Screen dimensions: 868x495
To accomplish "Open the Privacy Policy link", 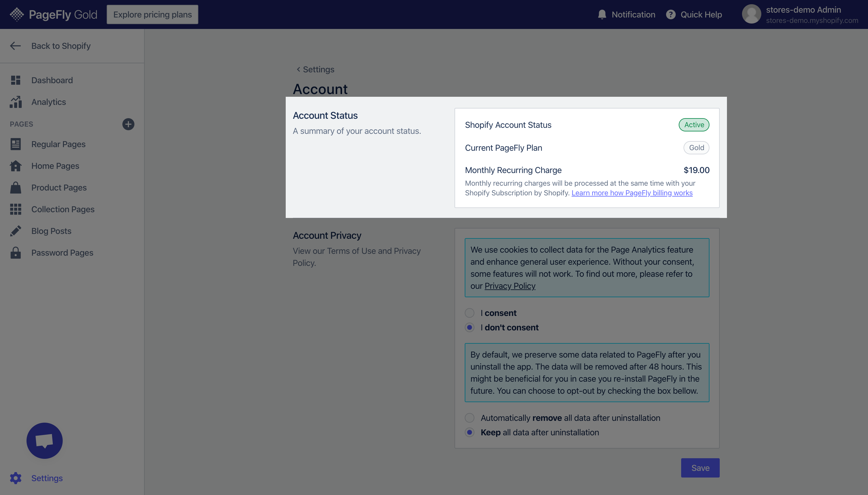I will tap(510, 286).
